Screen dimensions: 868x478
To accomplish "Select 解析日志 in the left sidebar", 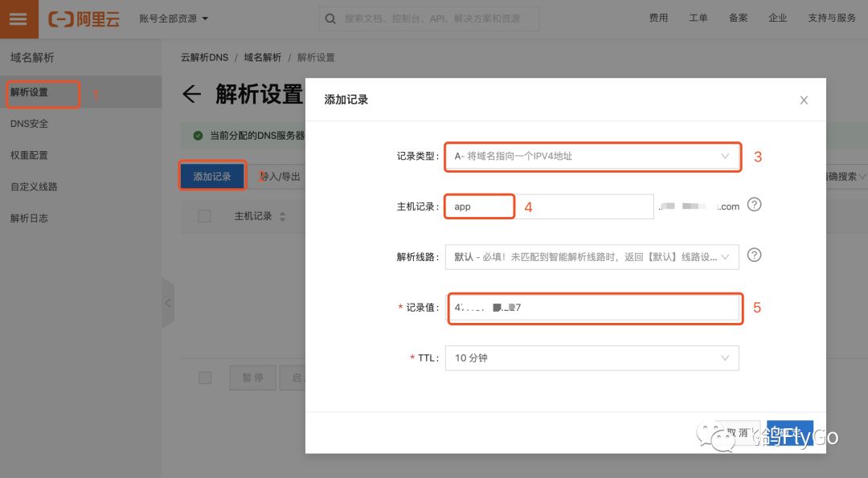I will click(31, 218).
